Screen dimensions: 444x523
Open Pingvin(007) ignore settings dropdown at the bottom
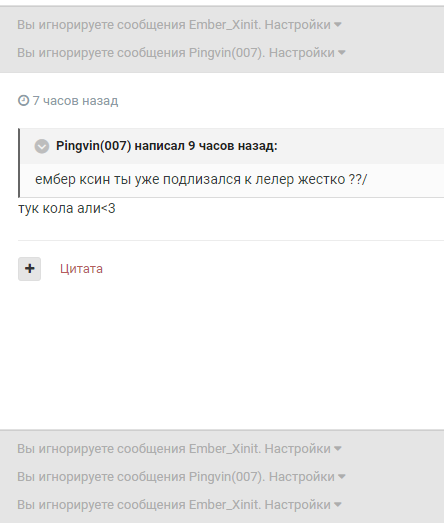pyautogui.click(x=307, y=477)
